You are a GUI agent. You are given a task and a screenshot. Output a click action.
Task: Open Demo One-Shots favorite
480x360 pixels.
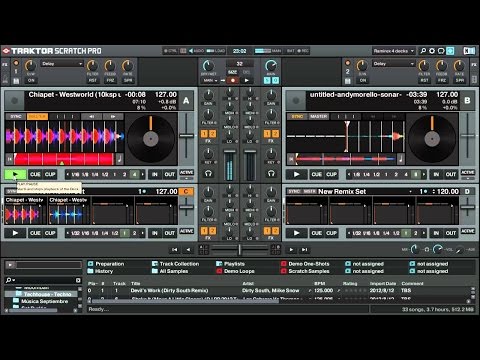tap(305, 264)
